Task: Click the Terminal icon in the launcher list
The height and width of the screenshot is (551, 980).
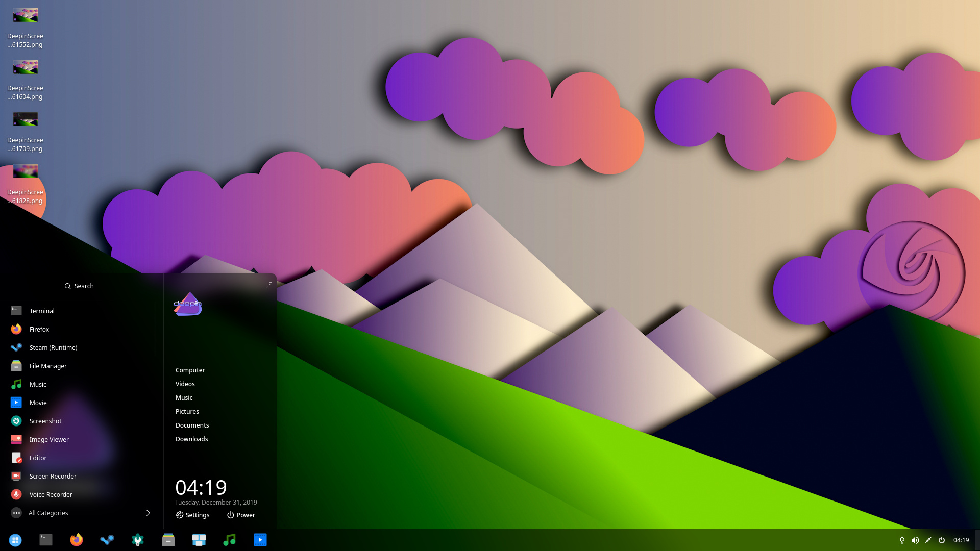Action: [16, 311]
